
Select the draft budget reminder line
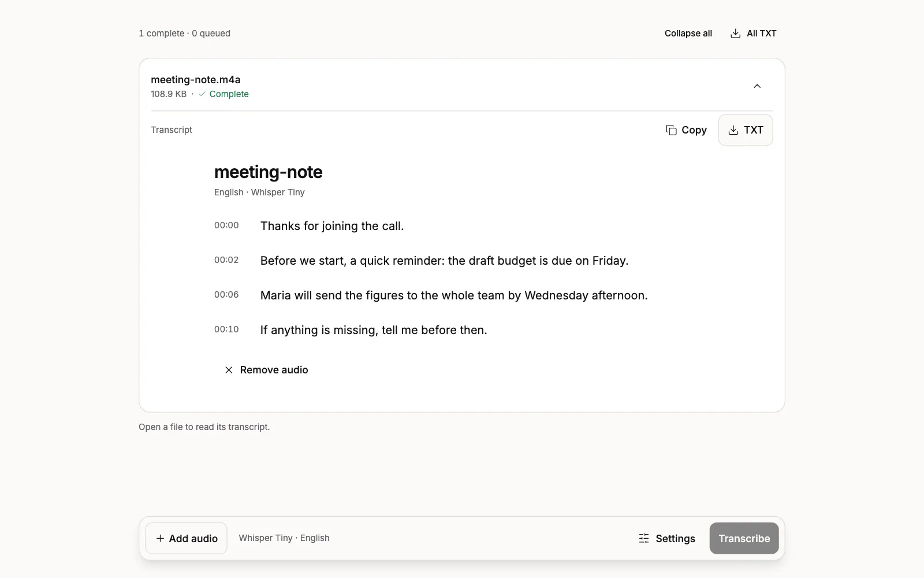coord(444,261)
